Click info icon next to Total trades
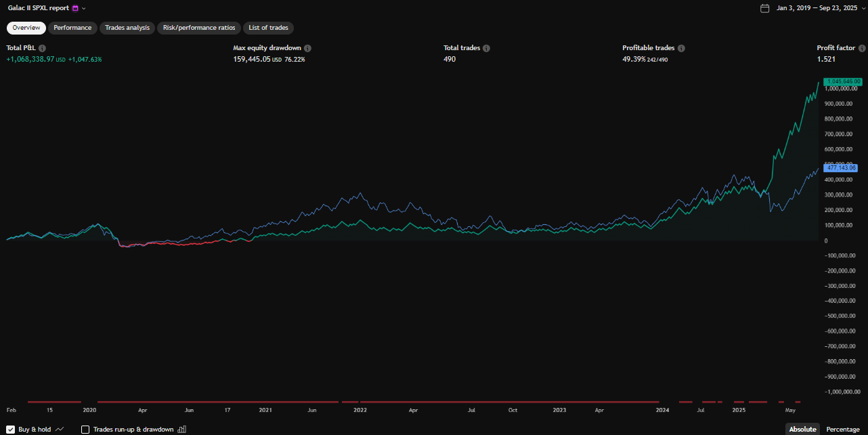The image size is (868, 435). point(486,49)
